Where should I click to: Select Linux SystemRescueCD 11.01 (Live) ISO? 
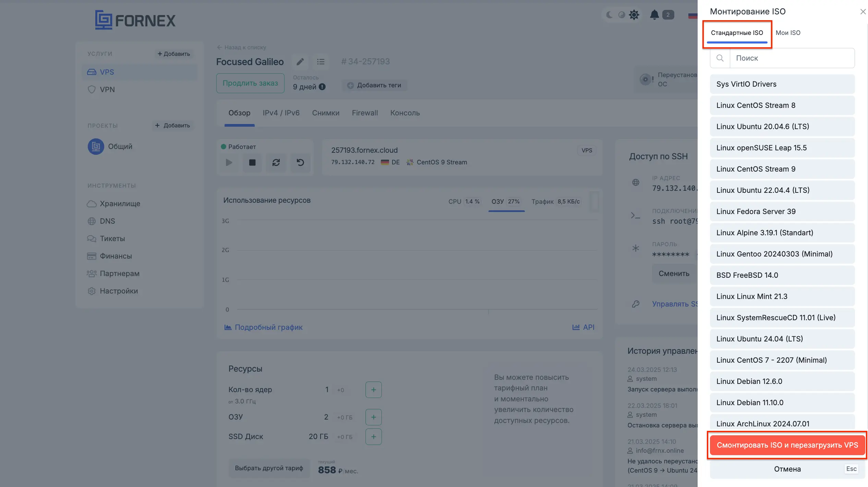pos(782,318)
